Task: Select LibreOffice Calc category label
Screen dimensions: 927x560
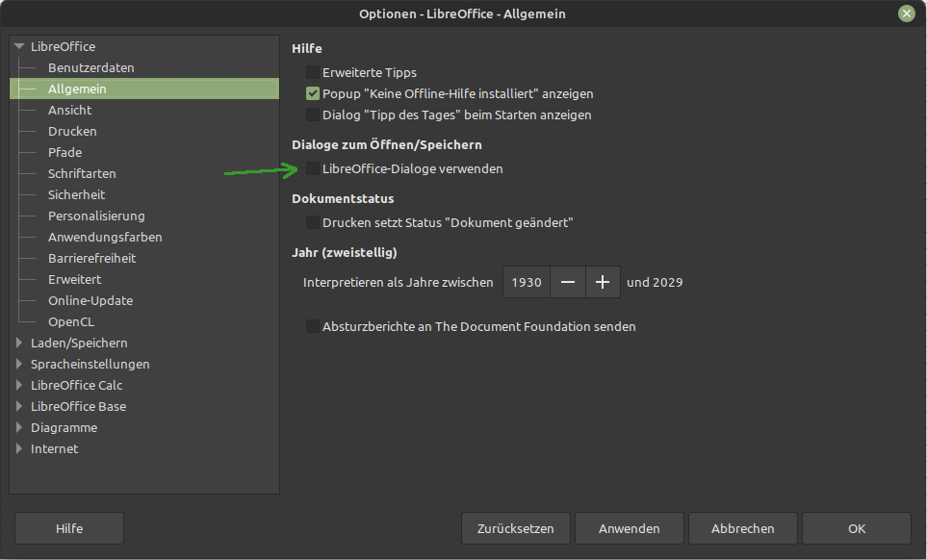Action: coord(77,385)
